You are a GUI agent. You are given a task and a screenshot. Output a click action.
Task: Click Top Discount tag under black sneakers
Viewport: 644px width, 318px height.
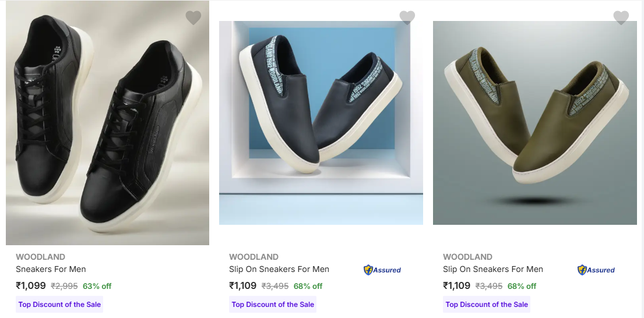pyautogui.click(x=59, y=304)
